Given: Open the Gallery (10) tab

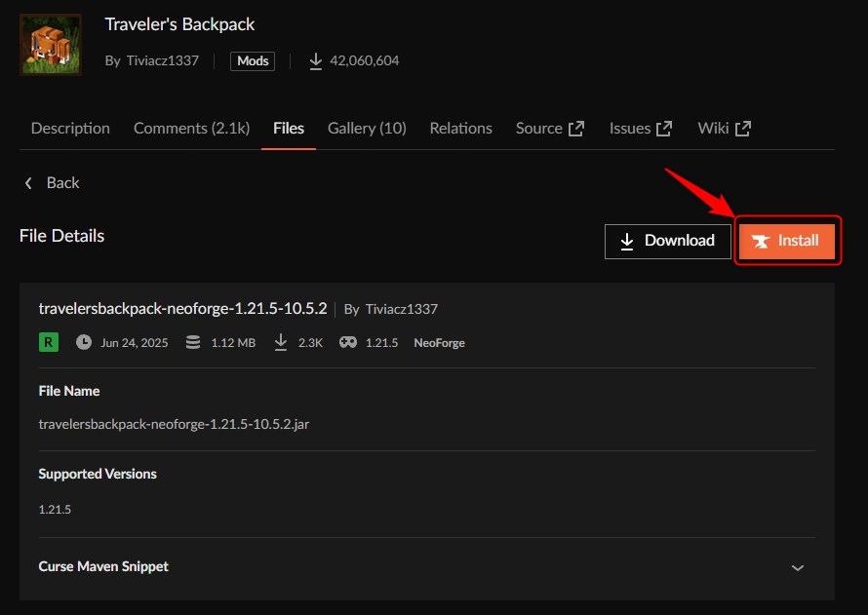Looking at the screenshot, I should [x=367, y=129].
